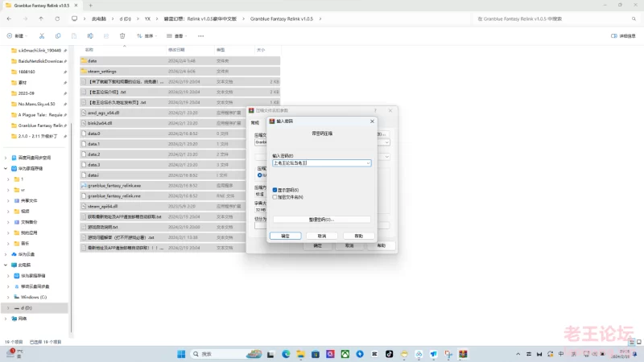Click the steam_settings folder icon

click(x=84, y=72)
